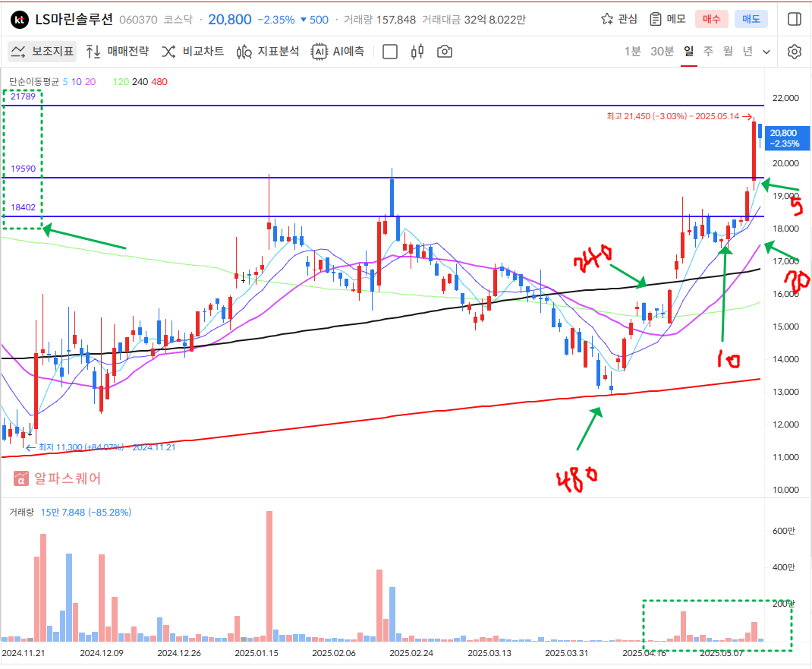812x669 pixels.
Task: Select the 5 moving average in the legend
Action: (65, 81)
